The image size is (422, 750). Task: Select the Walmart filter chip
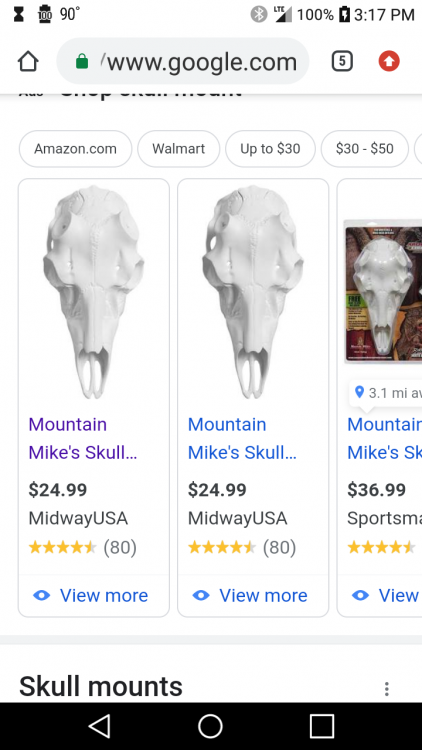tap(178, 149)
